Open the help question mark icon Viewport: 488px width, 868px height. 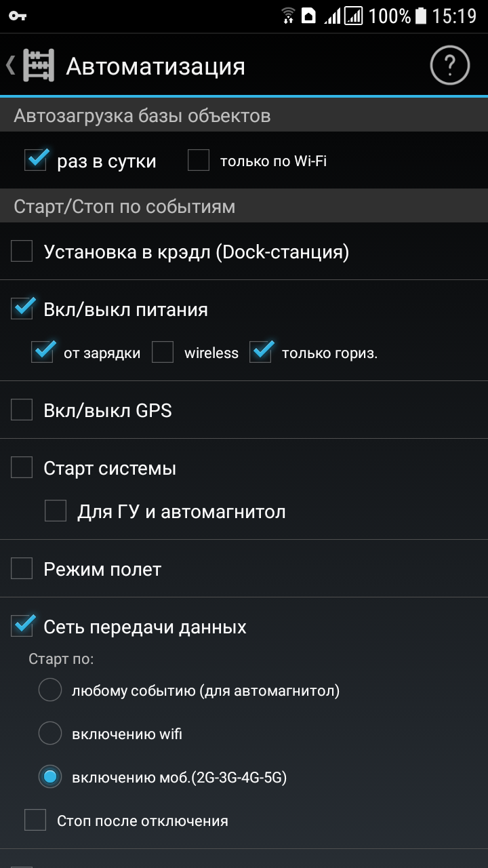(x=449, y=66)
